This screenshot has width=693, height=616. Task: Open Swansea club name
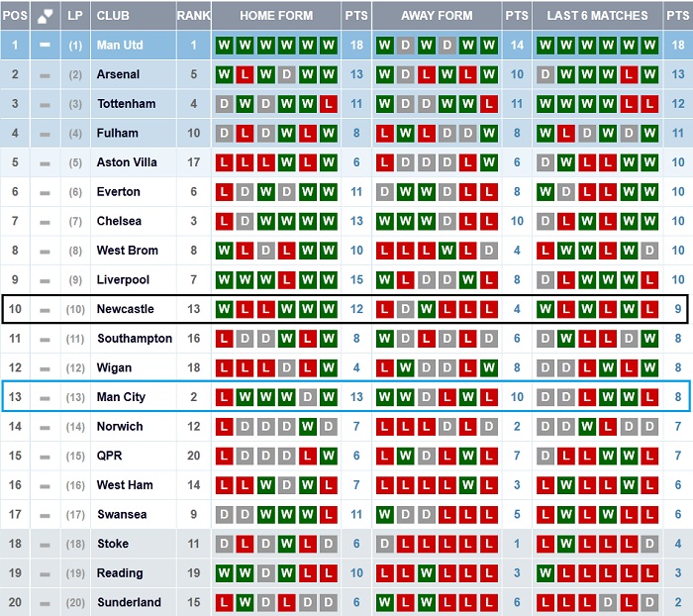(x=122, y=514)
